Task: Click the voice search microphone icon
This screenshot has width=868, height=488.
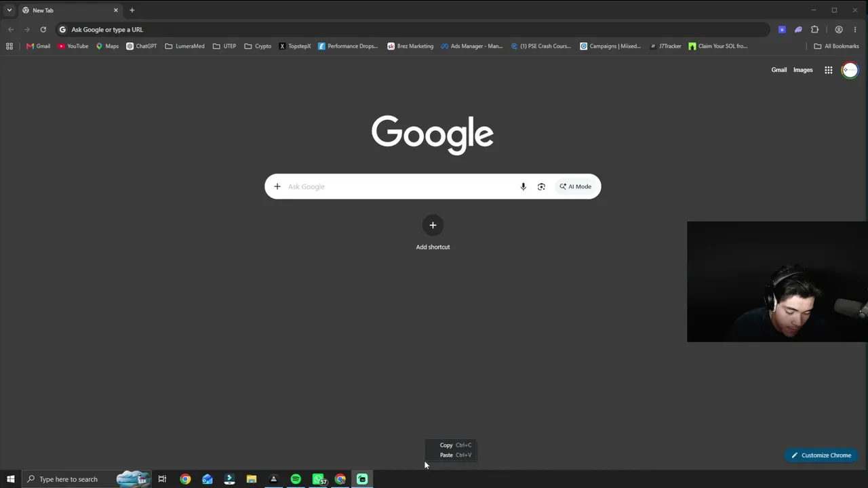Action: [523, 186]
